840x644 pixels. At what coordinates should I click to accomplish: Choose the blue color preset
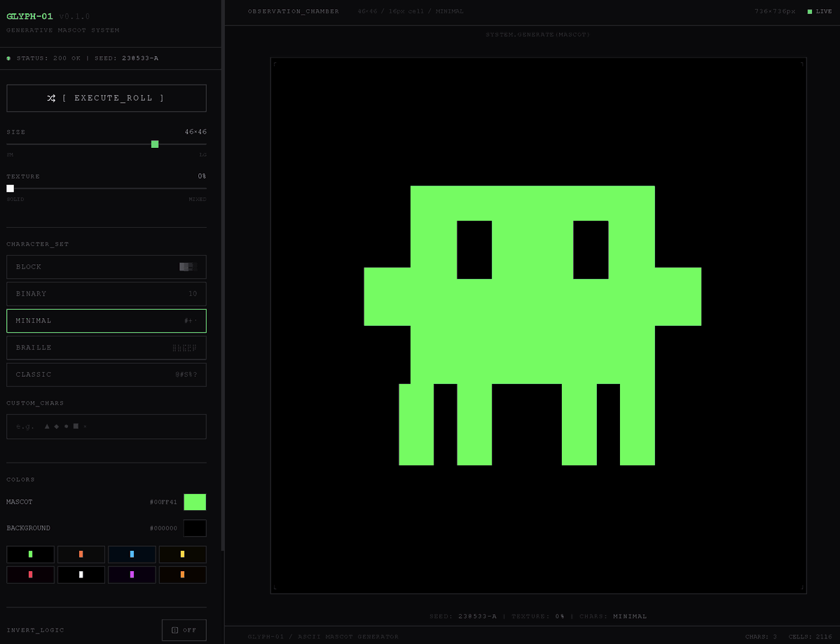tap(132, 554)
